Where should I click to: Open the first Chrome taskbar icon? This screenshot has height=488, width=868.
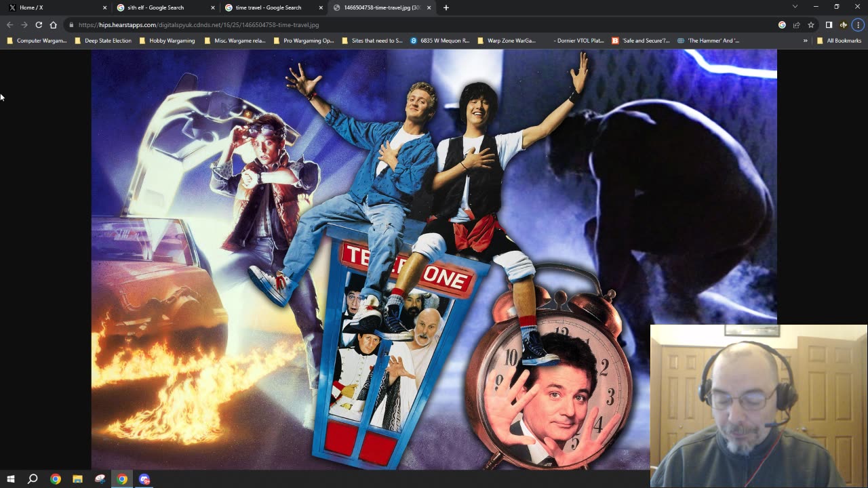coord(56,479)
